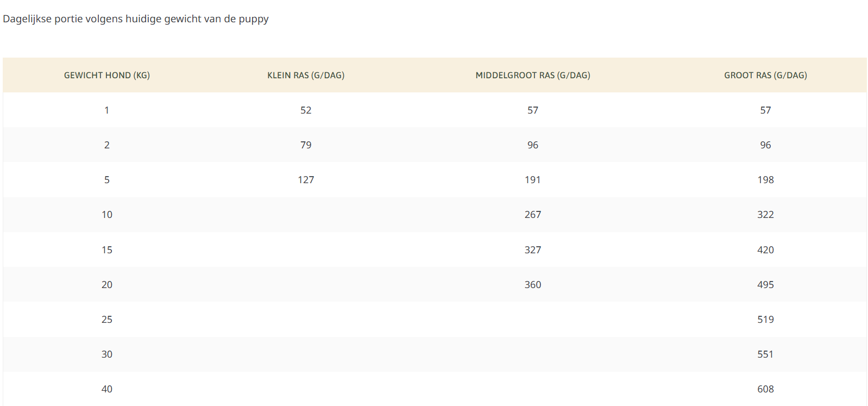Select the groot ras value 608
This screenshot has height=406, width=868.
pyautogui.click(x=765, y=389)
